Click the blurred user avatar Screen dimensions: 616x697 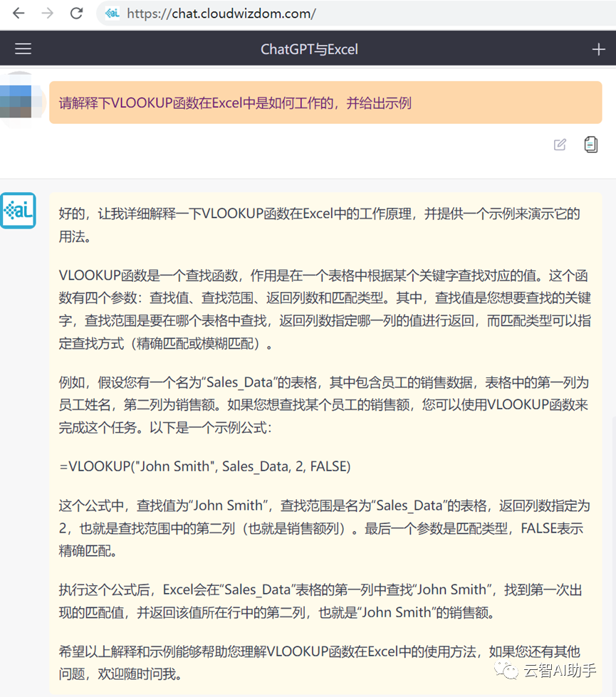[21, 101]
